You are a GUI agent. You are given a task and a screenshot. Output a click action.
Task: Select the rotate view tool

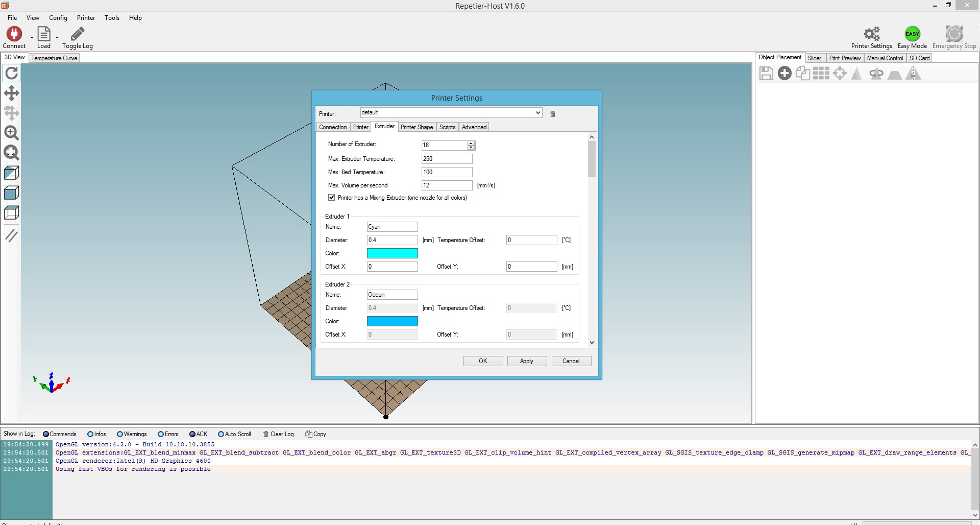11,73
